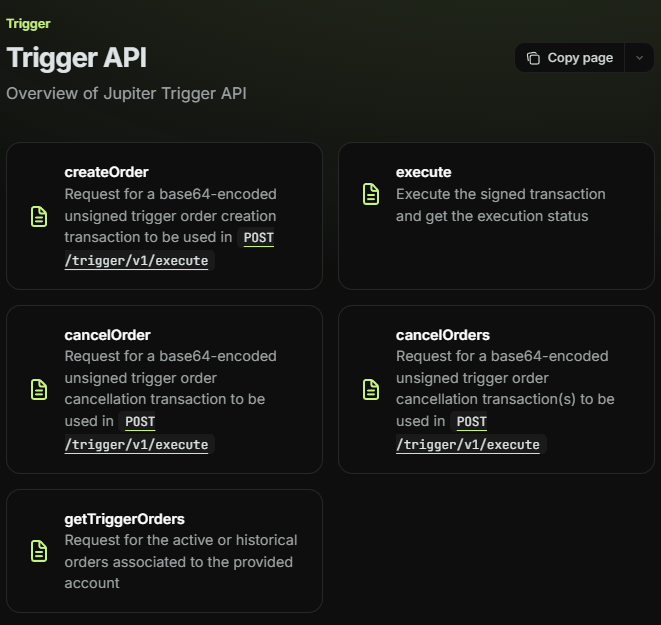Viewport: 661px width, 625px height.
Task: Click the Trigger API page heading
Action: [76, 57]
